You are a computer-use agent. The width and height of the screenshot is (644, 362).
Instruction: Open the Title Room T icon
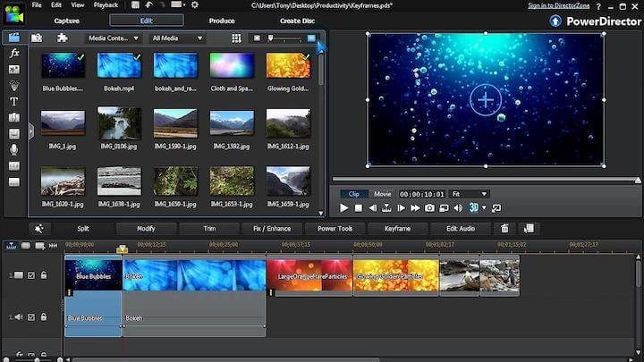click(14, 101)
